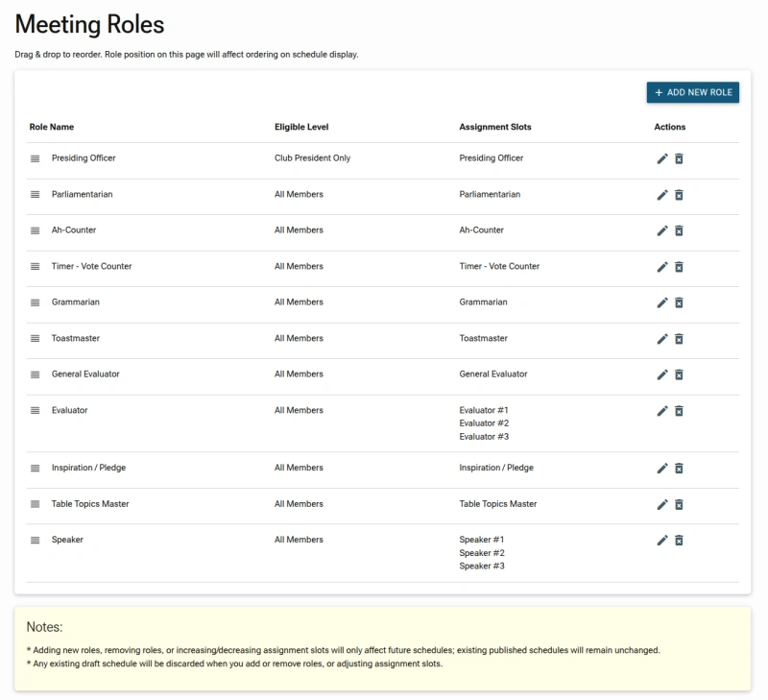Delete the Parliamentarian role
The image size is (768, 700).
click(679, 194)
